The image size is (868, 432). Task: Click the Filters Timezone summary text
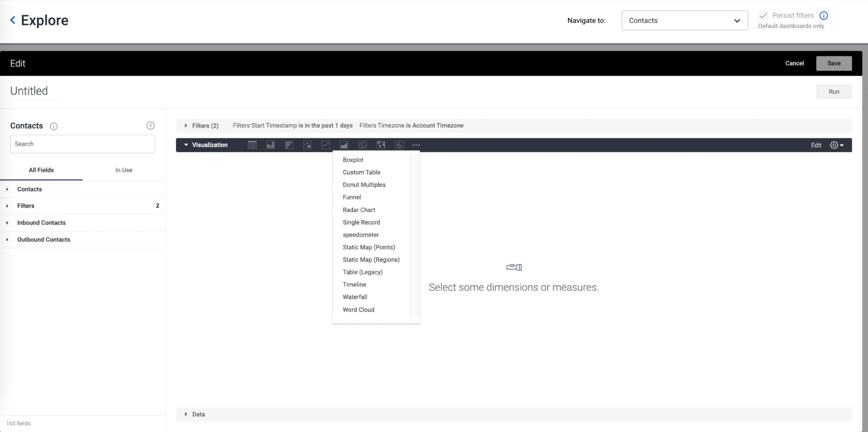[411, 125]
